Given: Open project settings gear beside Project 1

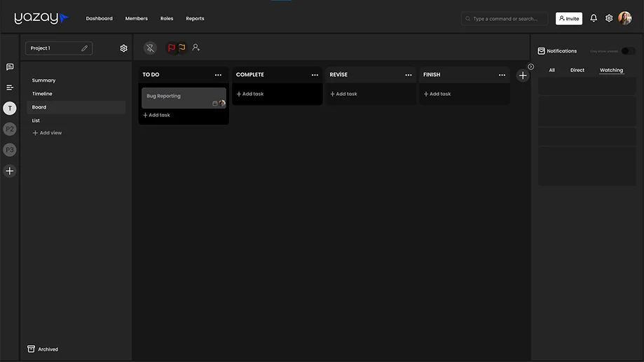Looking at the screenshot, I should [x=124, y=48].
